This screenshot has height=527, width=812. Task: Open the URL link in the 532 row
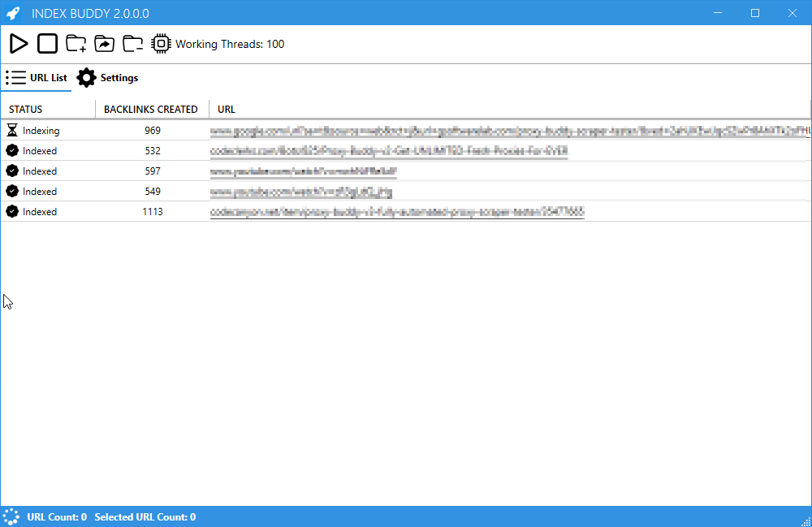click(389, 151)
